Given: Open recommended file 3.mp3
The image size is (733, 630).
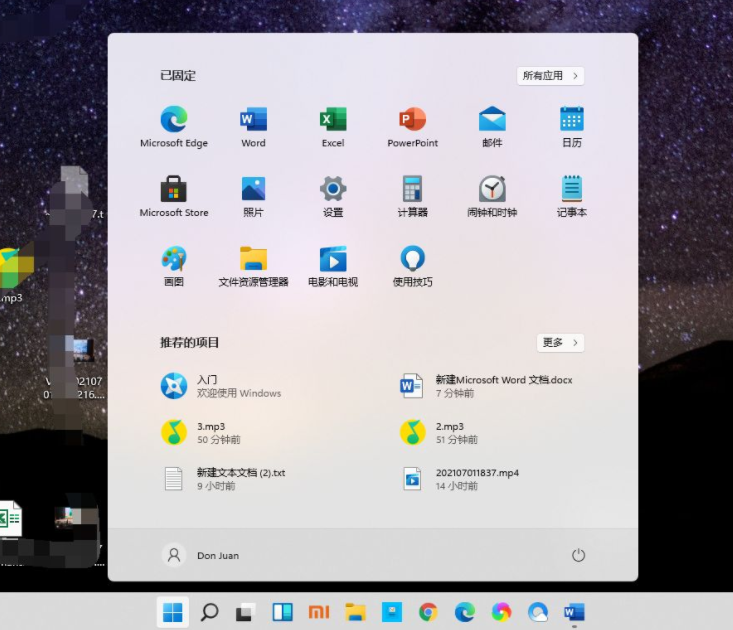Looking at the screenshot, I should pyautogui.click(x=201, y=432).
